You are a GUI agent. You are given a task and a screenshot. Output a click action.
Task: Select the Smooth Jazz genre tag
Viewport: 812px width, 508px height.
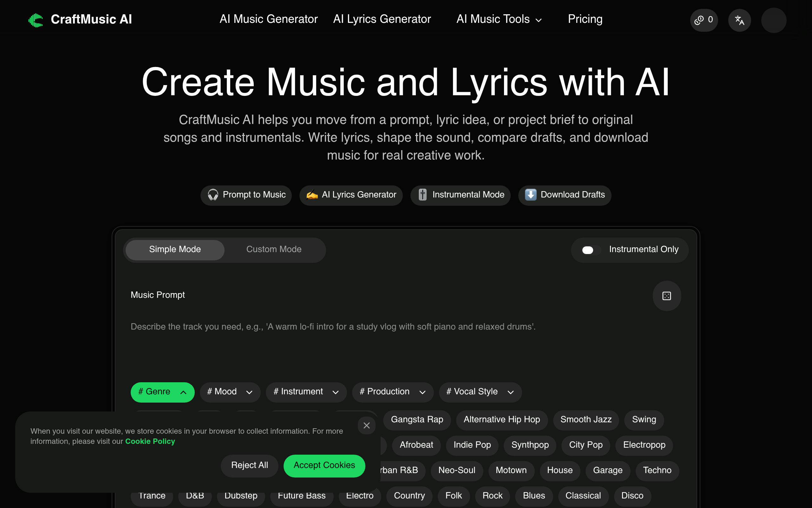click(586, 420)
